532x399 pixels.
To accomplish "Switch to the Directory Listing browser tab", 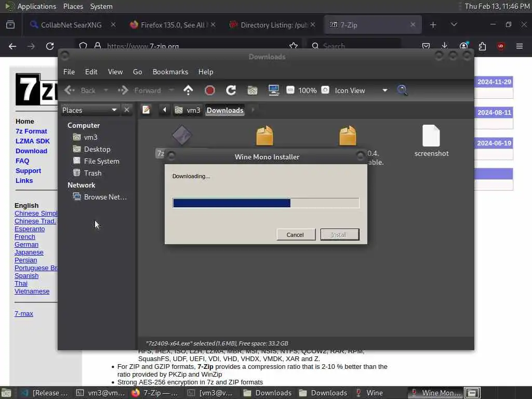I will pyautogui.click(x=271, y=25).
